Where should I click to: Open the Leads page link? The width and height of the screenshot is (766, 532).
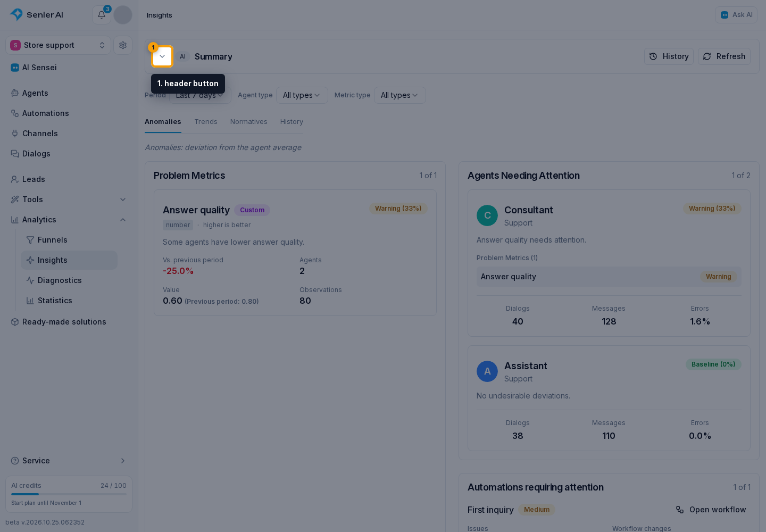pos(69,179)
